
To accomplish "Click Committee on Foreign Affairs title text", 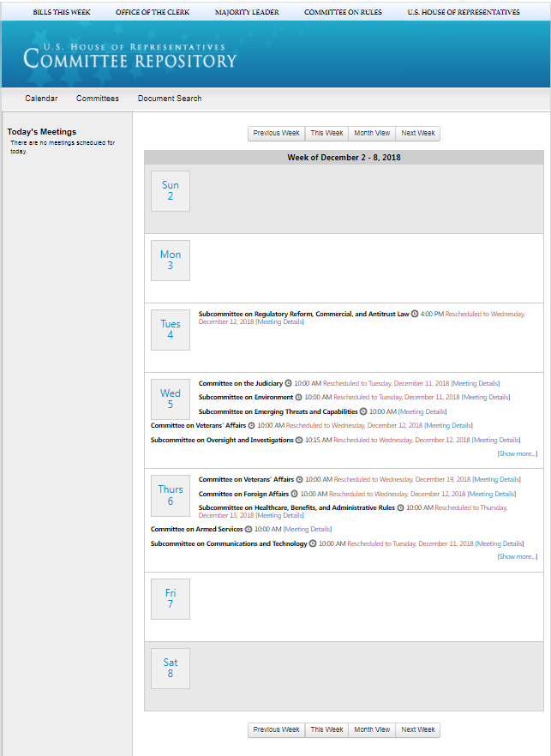I will tap(243, 494).
